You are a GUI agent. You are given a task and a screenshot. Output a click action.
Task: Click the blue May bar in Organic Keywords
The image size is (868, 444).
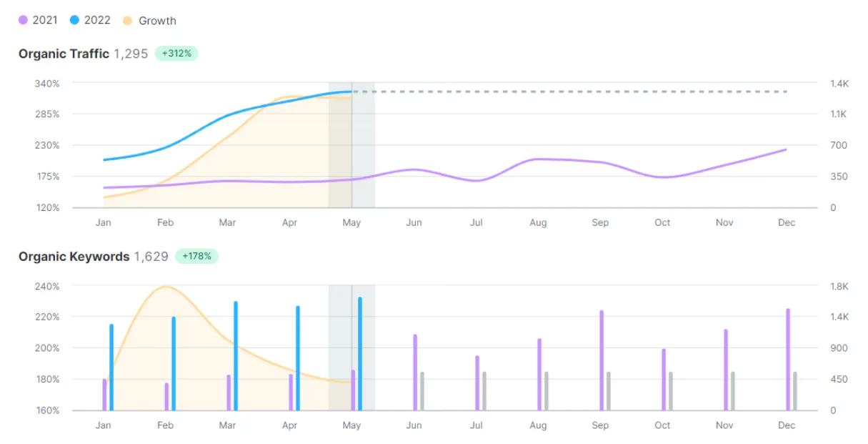click(360, 354)
